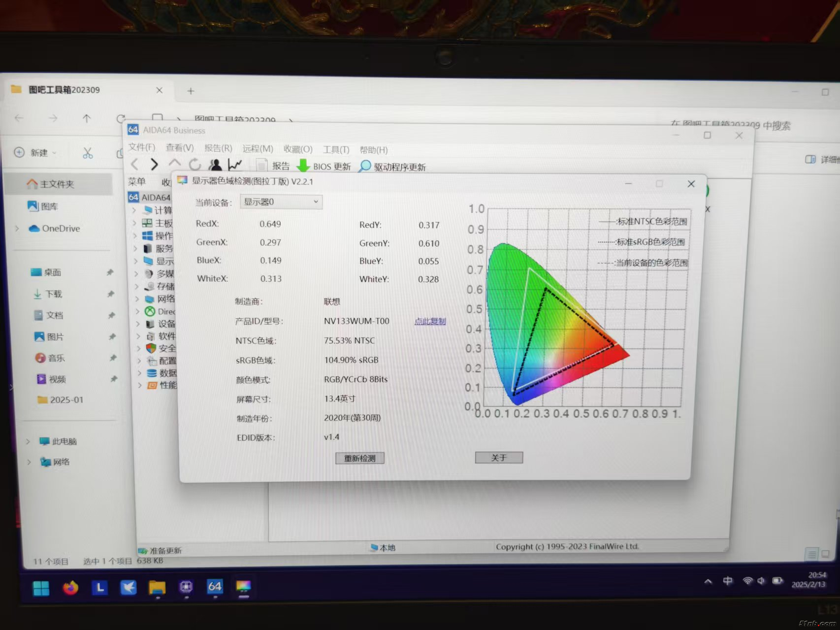Click the 存储 disk tree icon
The width and height of the screenshot is (840, 630).
click(x=150, y=286)
